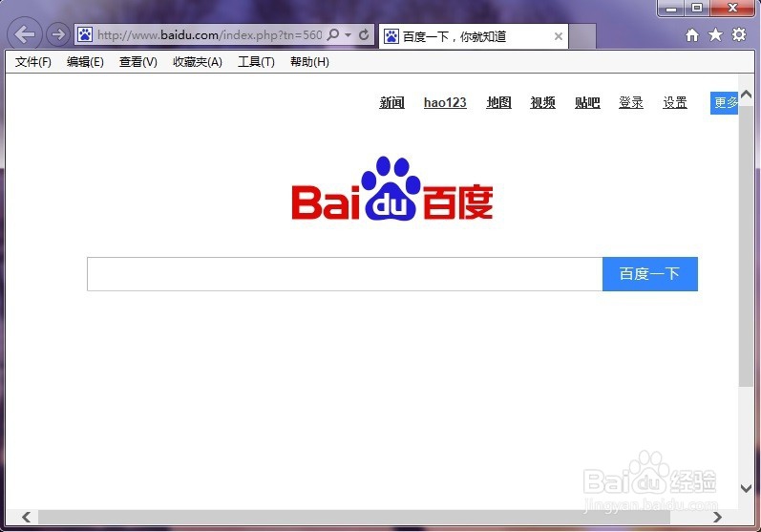Click the horizontal scrollbar right arrow
761x532 pixels.
[x=717, y=518]
